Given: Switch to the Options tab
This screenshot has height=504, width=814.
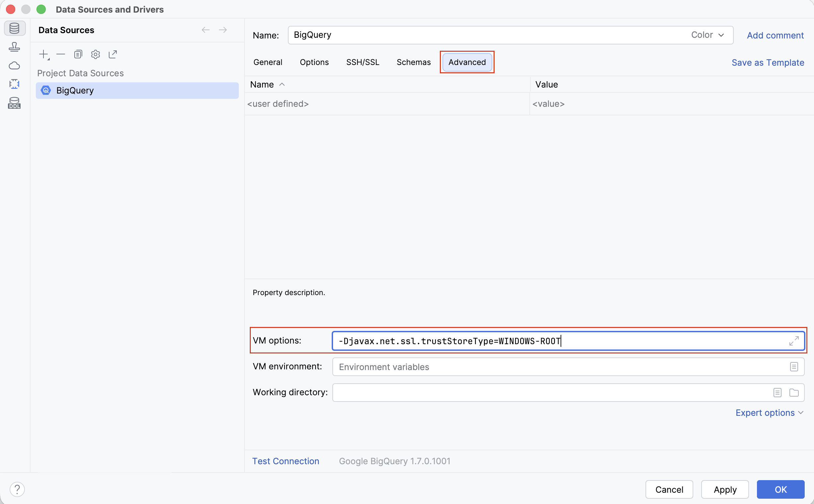Looking at the screenshot, I should (x=314, y=62).
